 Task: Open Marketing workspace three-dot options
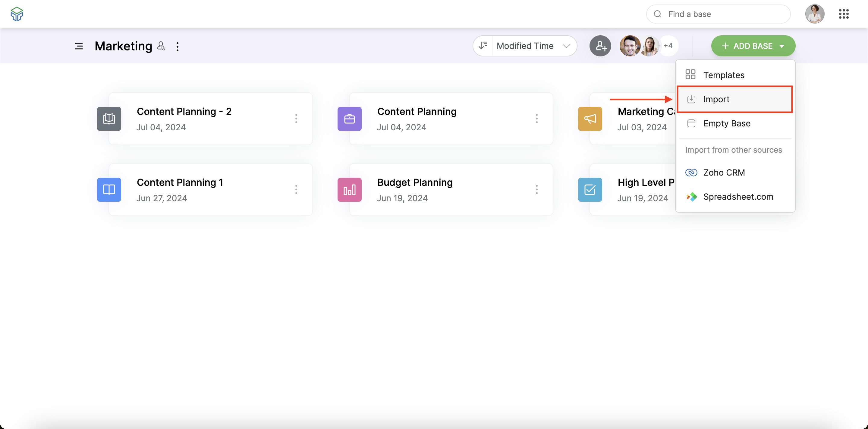point(178,46)
